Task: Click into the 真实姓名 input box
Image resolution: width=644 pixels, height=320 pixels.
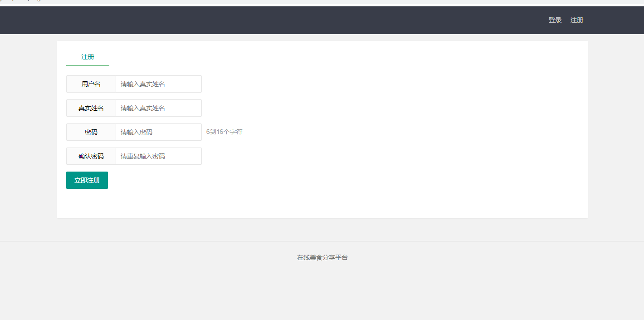Action: (x=158, y=108)
